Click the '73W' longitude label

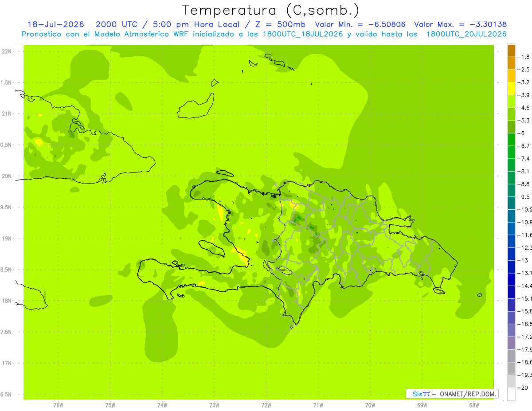pyautogui.click(x=214, y=405)
